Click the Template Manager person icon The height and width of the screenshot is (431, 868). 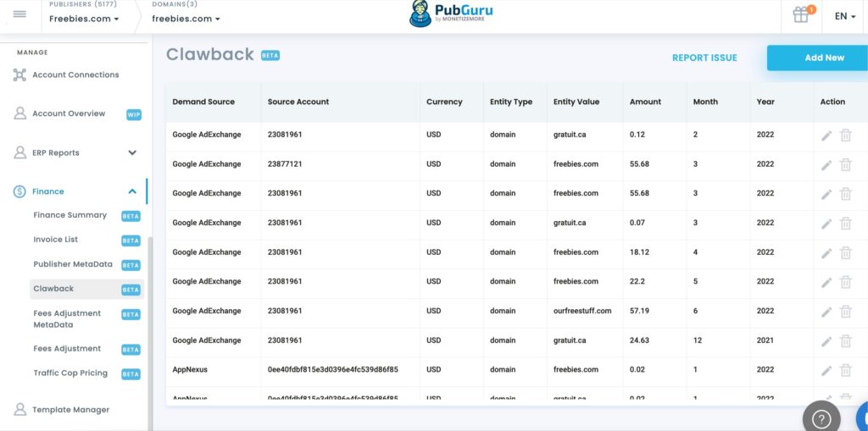pos(20,410)
